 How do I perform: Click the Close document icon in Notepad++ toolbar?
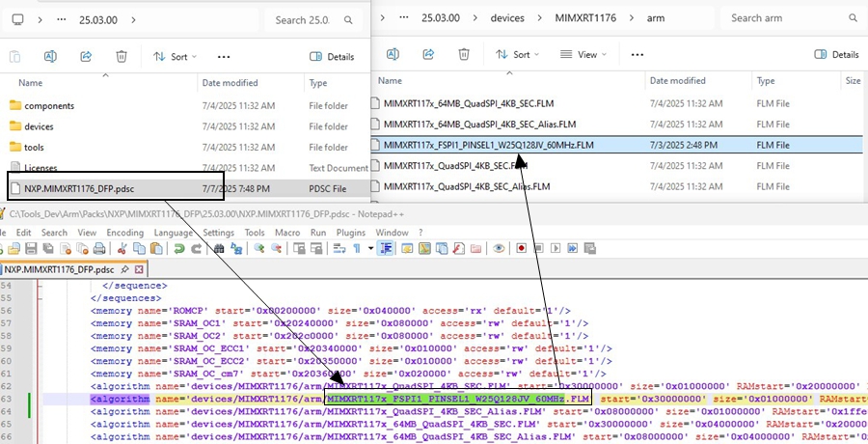tap(66, 248)
